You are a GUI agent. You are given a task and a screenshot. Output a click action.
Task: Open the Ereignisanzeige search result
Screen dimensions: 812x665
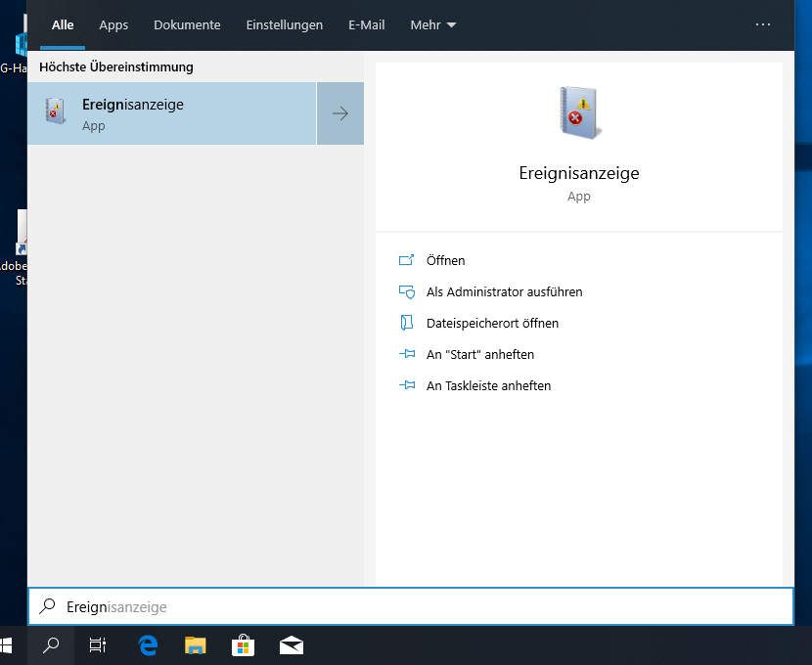coord(172,113)
